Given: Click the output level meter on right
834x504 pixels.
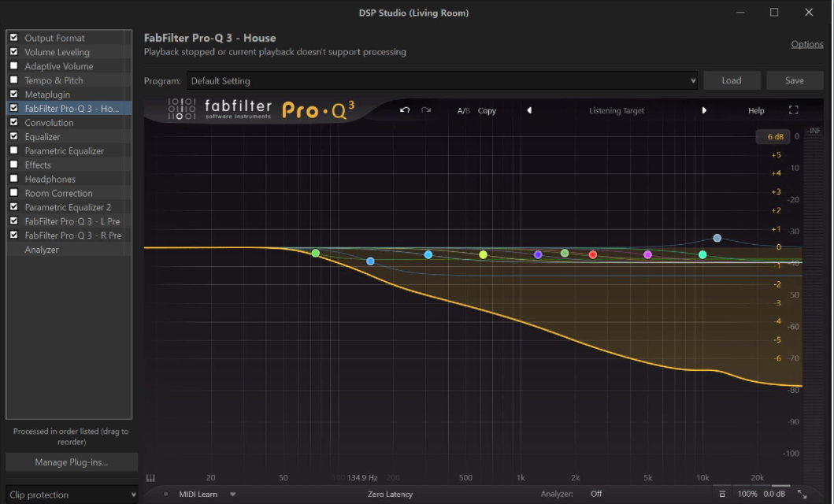Looking at the screenshot, I should click(814, 303).
